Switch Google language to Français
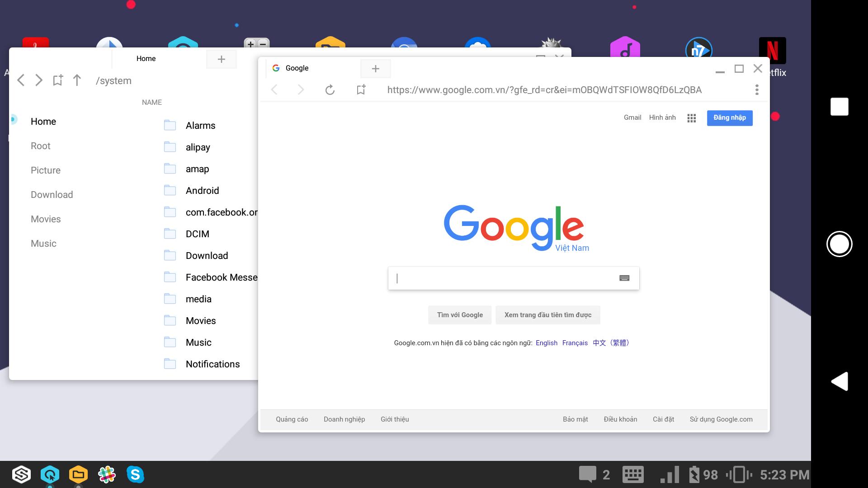868x488 pixels. point(575,343)
